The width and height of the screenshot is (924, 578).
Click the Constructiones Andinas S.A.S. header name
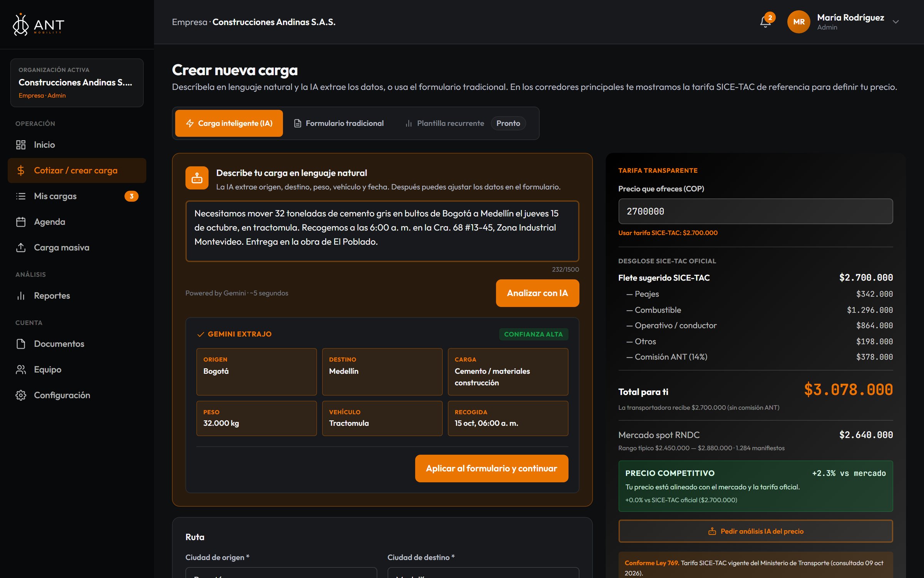click(274, 22)
